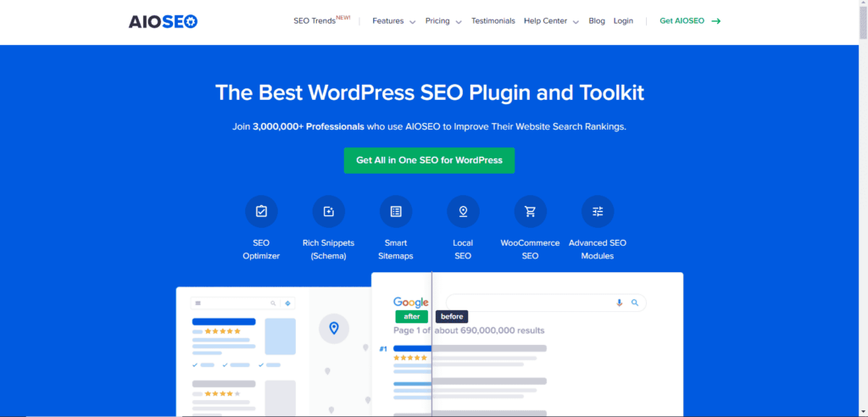Image resolution: width=868 pixels, height=417 pixels.
Task: Open the Rich Snippets (Schema) icon
Action: click(329, 212)
